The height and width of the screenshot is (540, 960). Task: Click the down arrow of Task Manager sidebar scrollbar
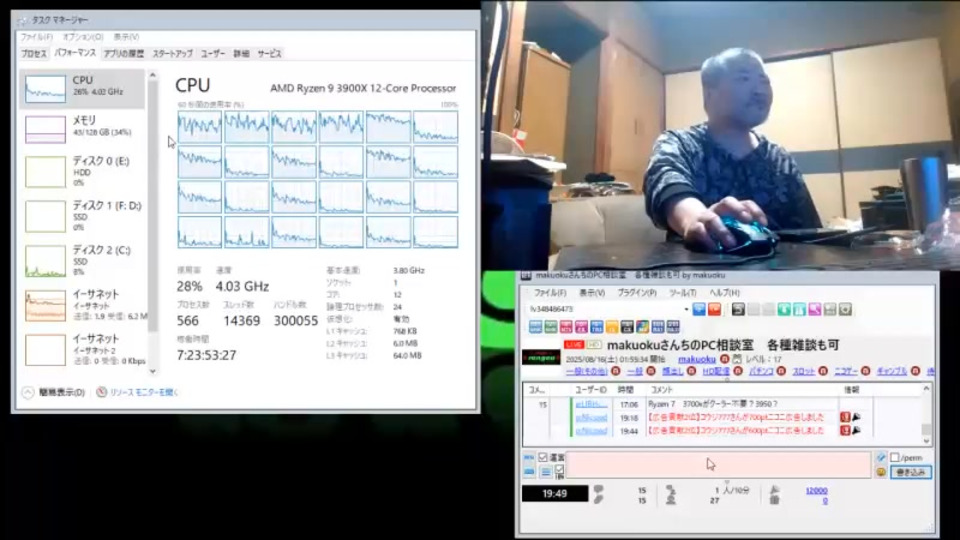coord(152,370)
